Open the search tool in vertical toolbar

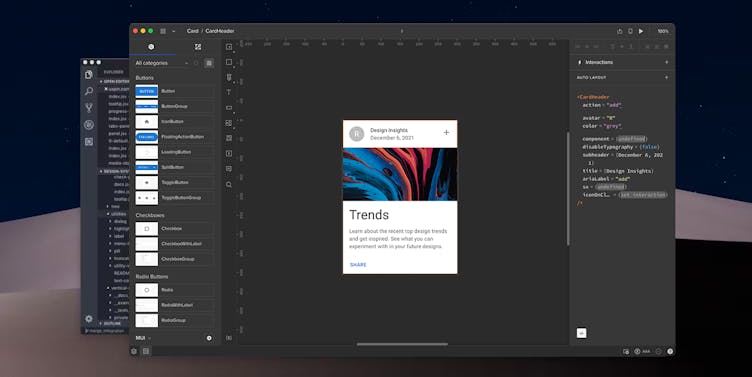click(x=229, y=185)
